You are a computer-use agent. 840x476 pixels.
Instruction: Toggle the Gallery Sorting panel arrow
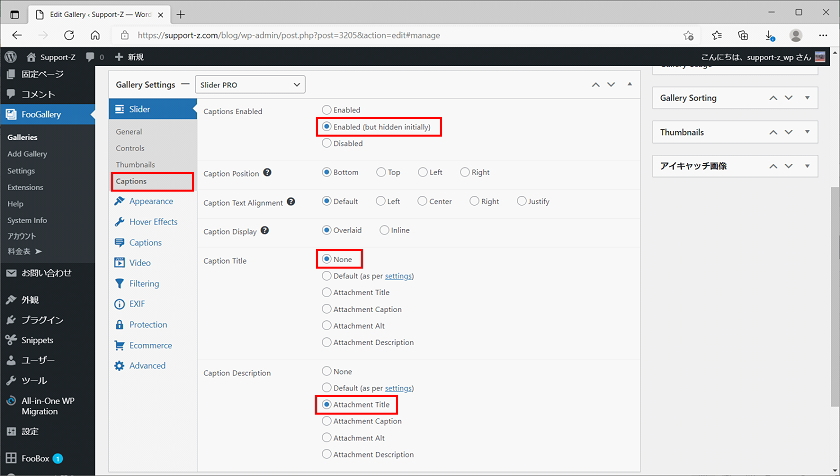pos(806,98)
